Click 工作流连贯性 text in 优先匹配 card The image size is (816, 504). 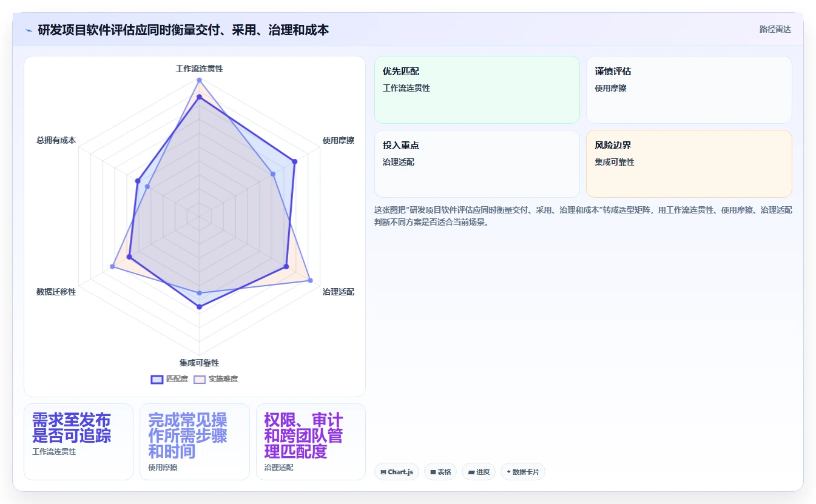(x=406, y=88)
